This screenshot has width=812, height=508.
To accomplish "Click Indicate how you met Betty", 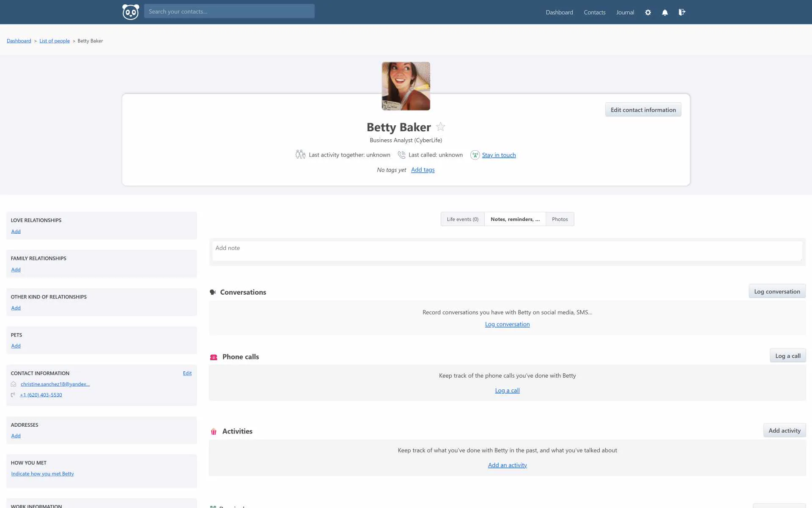I will point(42,474).
